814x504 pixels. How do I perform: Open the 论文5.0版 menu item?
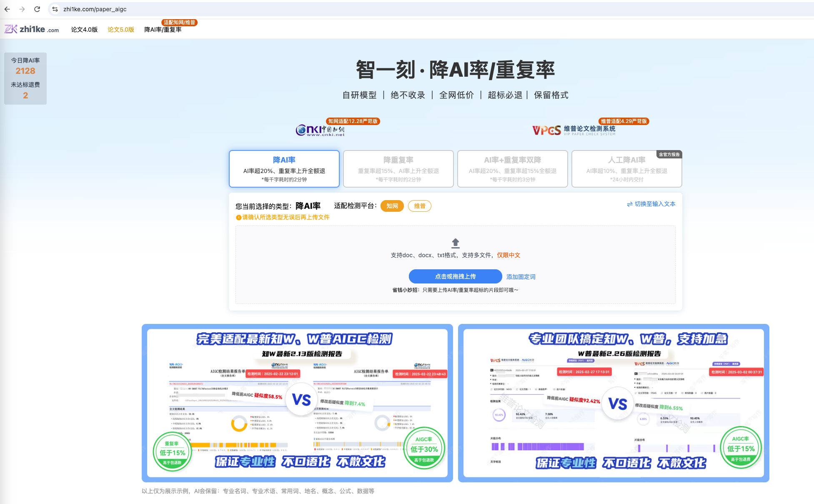[x=121, y=30]
